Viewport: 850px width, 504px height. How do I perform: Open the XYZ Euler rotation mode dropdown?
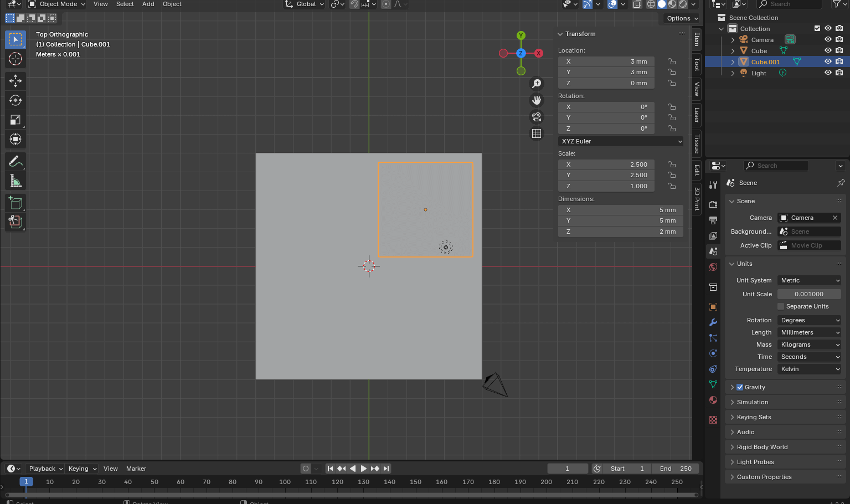[621, 141]
